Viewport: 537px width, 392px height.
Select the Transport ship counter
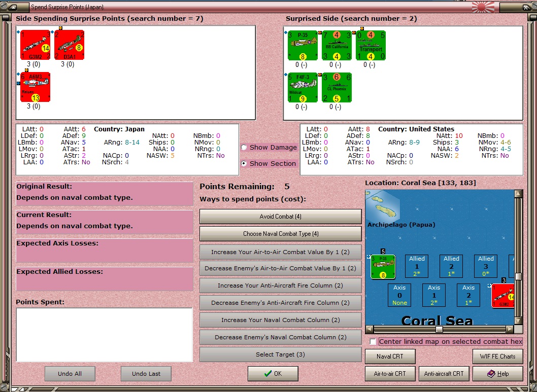pyautogui.click(x=371, y=45)
